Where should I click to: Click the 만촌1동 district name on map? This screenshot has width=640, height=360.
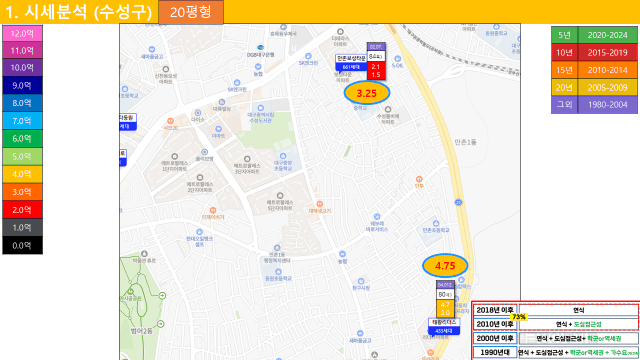[465, 142]
